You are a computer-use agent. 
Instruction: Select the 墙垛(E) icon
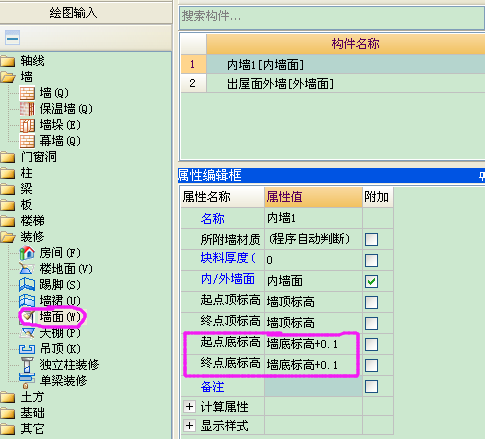(27, 125)
